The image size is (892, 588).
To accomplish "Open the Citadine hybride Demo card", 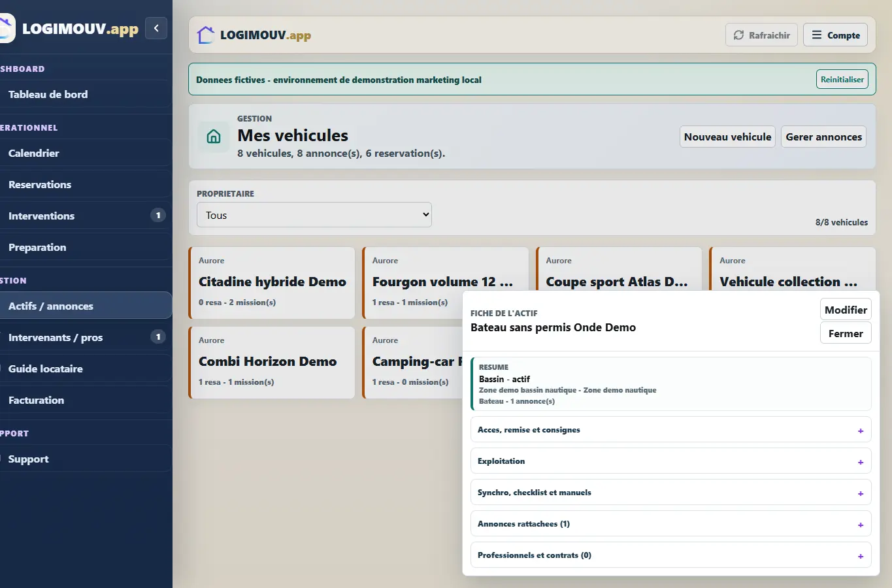I will (272, 282).
